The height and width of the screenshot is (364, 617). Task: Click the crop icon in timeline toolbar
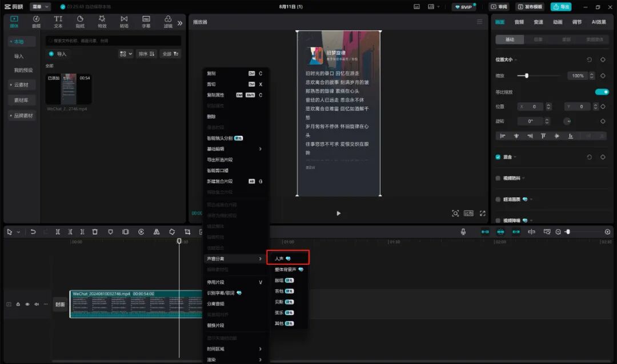click(187, 232)
